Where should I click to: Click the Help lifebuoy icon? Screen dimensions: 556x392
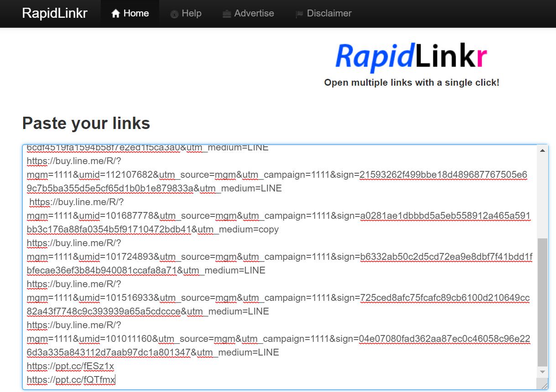174,14
